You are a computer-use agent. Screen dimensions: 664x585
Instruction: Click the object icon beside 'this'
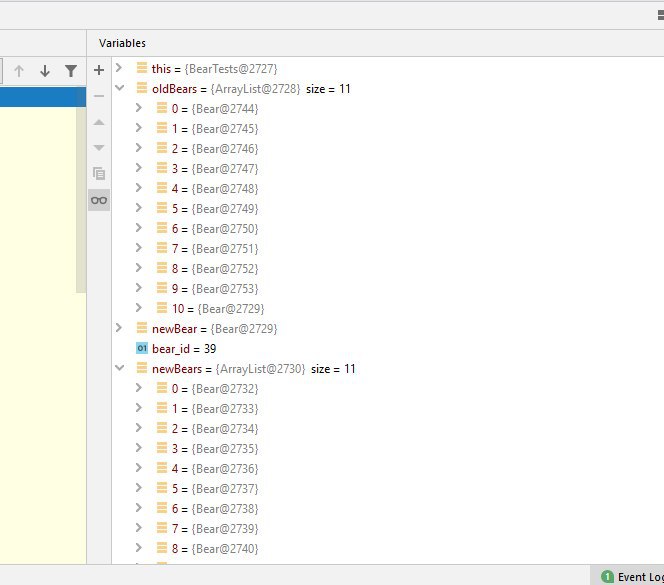click(x=142, y=68)
